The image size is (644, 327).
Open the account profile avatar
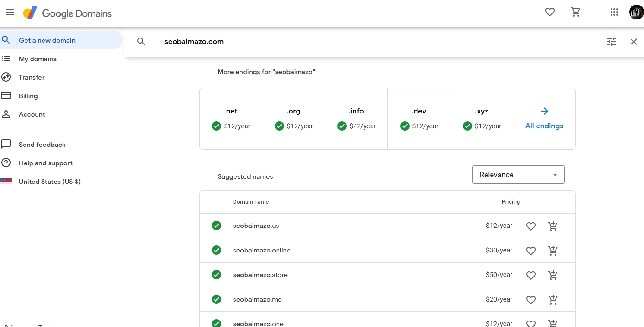click(x=636, y=13)
